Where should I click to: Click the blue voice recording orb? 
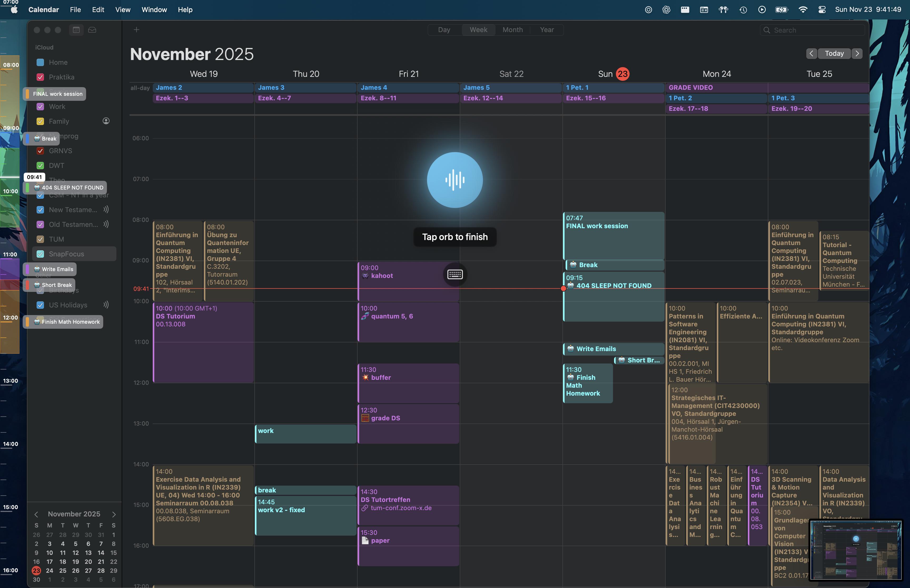click(454, 180)
